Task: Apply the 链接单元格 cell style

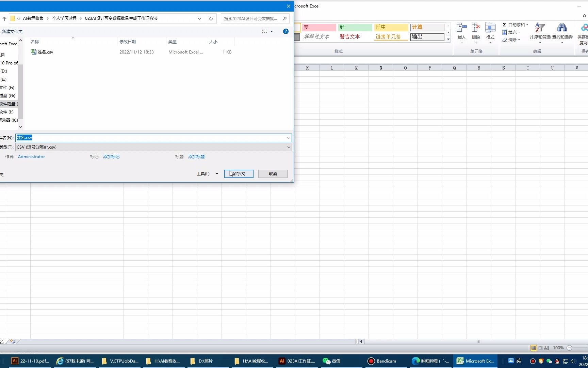Action: tap(391, 37)
